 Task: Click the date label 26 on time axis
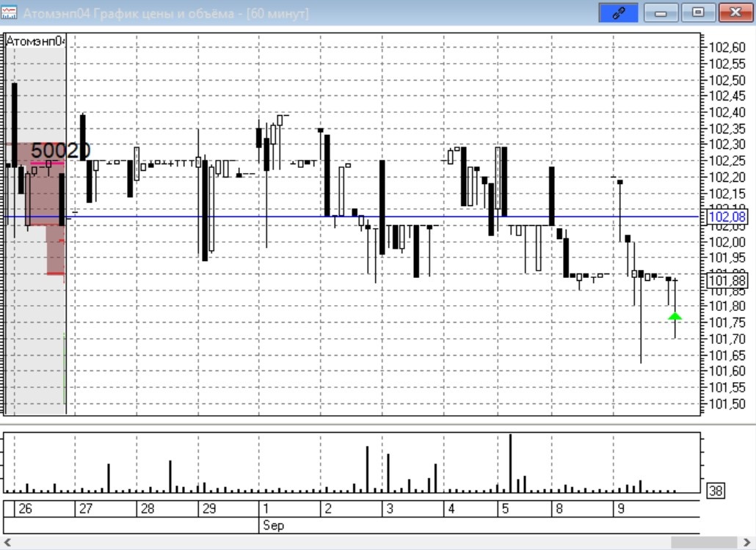(25, 509)
